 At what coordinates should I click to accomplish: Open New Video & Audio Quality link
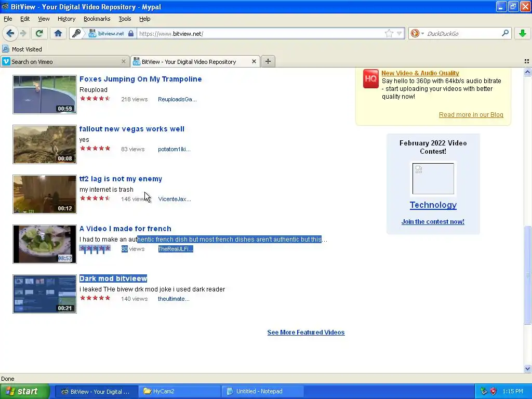(420, 73)
